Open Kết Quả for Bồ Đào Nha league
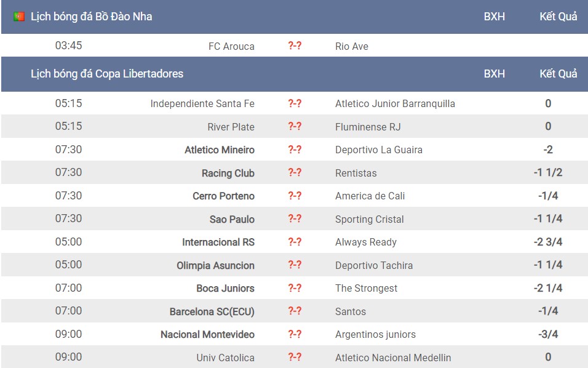The height and width of the screenshot is (368, 588). 558,17
